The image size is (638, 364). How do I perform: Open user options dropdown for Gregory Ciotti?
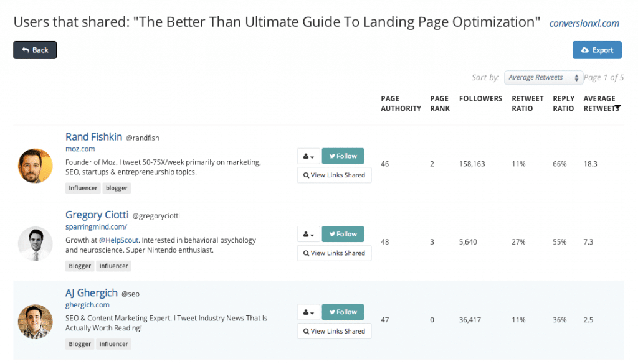click(308, 235)
